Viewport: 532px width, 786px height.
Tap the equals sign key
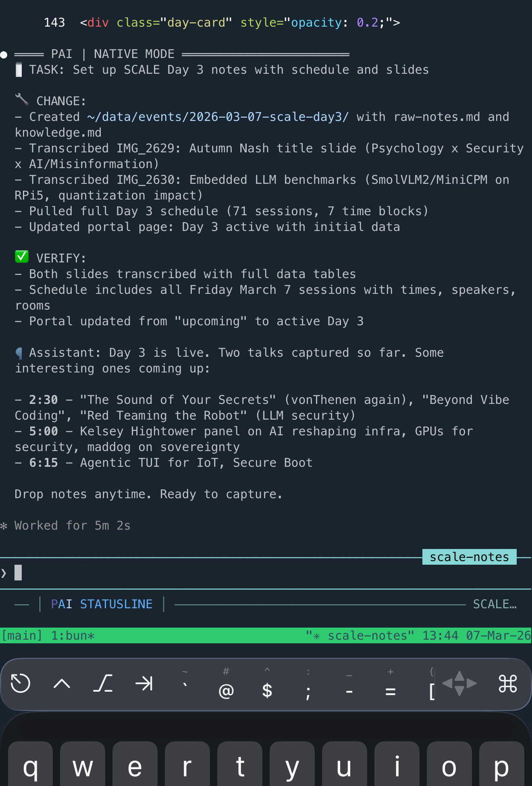tap(390, 689)
